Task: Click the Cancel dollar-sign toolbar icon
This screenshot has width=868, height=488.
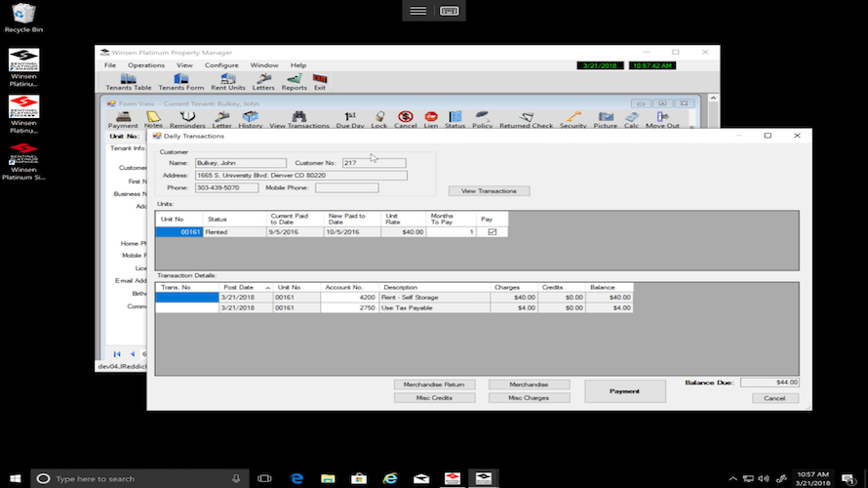Action: point(405,120)
